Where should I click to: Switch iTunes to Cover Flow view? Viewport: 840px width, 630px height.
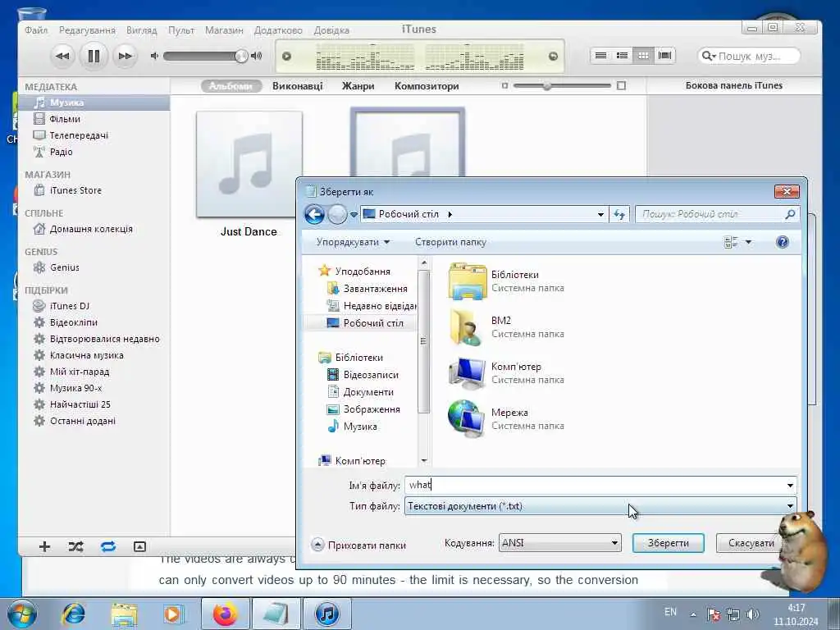pyautogui.click(x=664, y=56)
